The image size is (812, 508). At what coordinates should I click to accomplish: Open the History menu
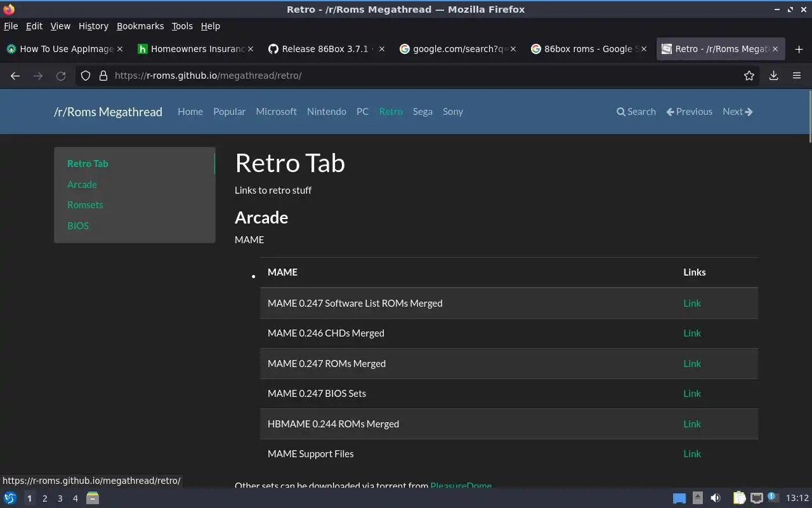pos(93,26)
